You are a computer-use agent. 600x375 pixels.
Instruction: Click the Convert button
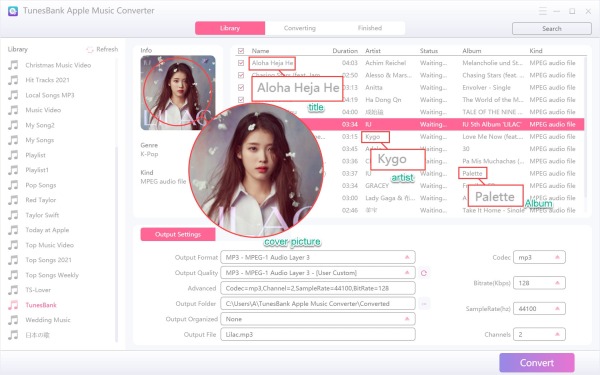point(537,363)
